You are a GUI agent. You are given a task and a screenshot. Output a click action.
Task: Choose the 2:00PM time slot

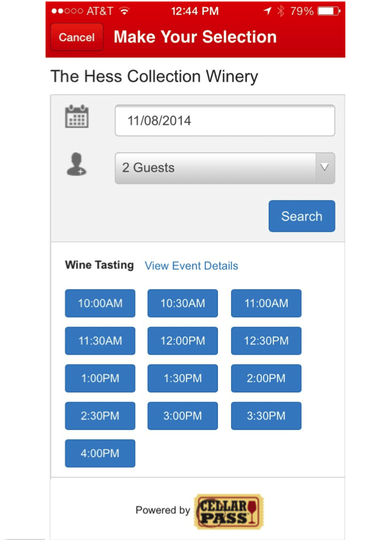click(x=266, y=378)
